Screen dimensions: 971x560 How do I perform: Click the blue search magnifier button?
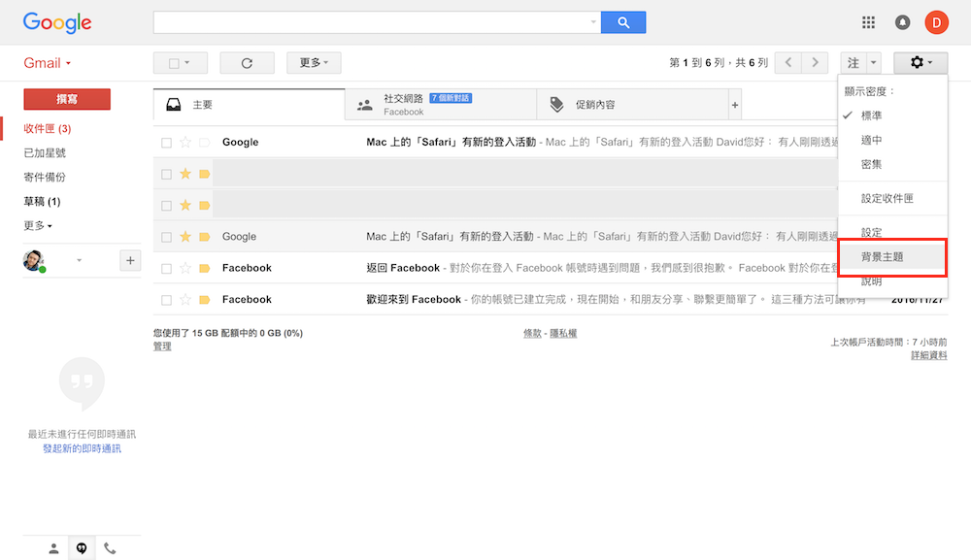623,22
